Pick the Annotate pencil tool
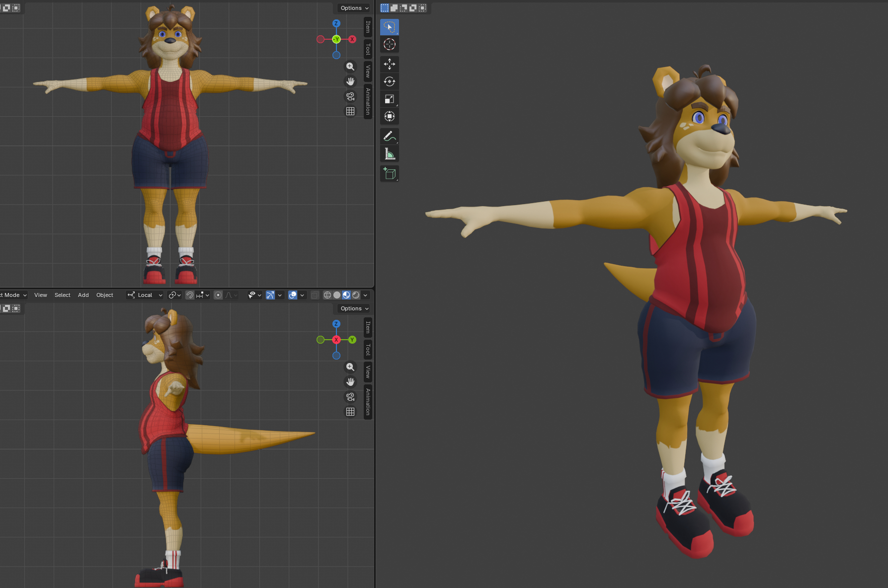Viewport: 888px width, 588px height. [x=389, y=136]
